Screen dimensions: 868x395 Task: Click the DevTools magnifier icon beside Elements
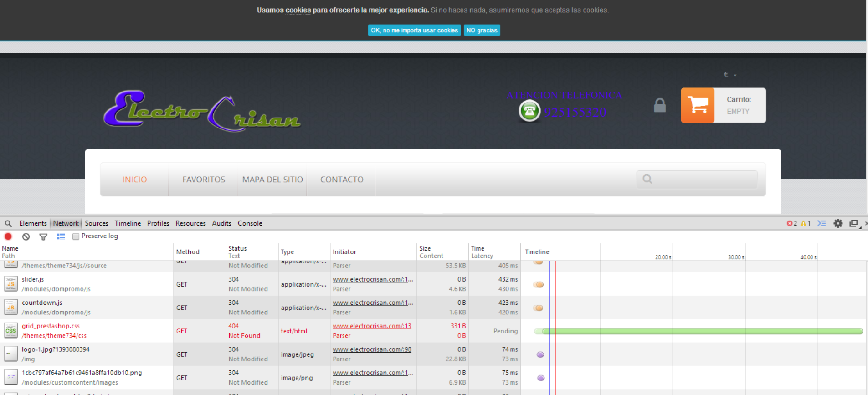tap(8, 223)
